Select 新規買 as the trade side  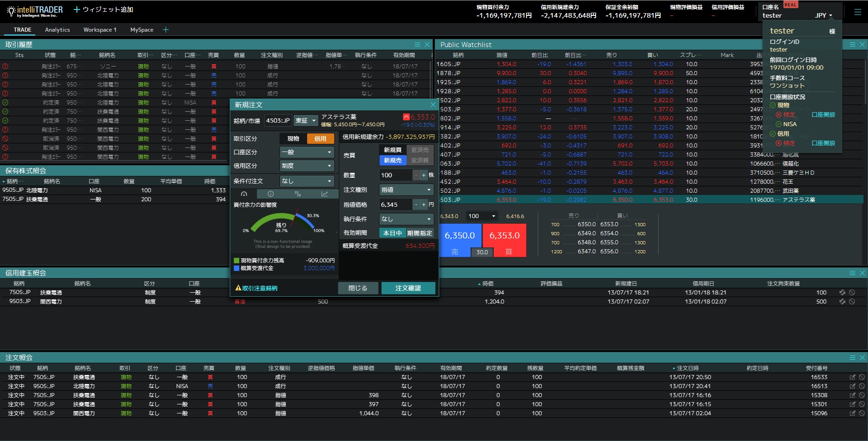click(392, 150)
